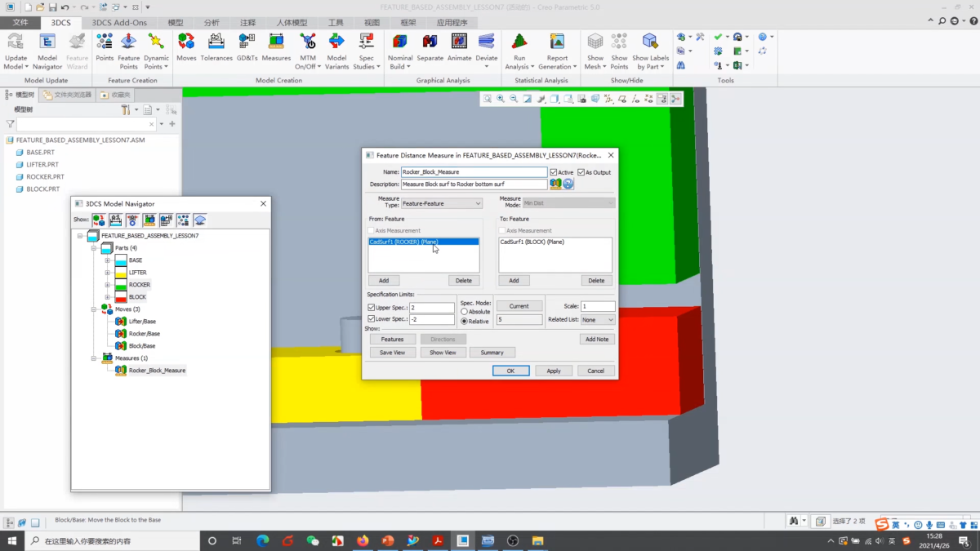980x551 pixels.
Task: Switch to the 文件夹浏览器 panel tab
Action: tap(68, 95)
